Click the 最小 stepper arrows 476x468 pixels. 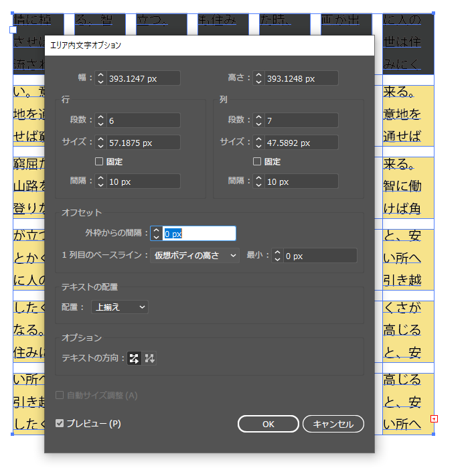(x=277, y=256)
